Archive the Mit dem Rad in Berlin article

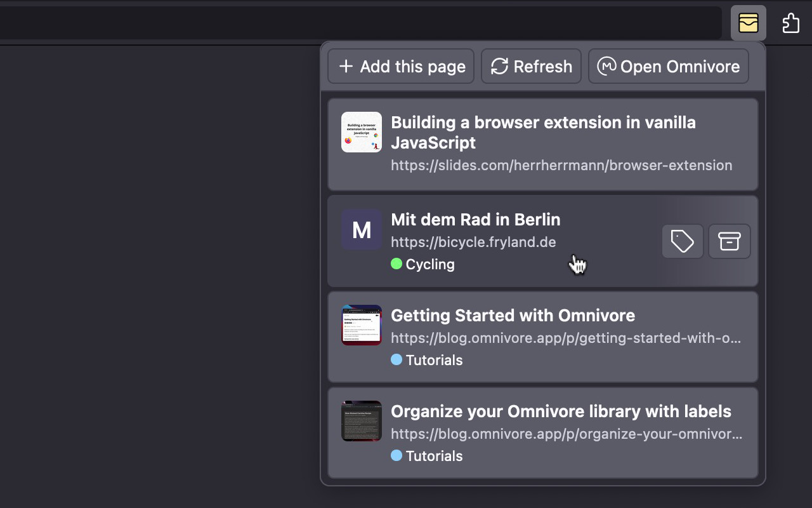point(730,241)
